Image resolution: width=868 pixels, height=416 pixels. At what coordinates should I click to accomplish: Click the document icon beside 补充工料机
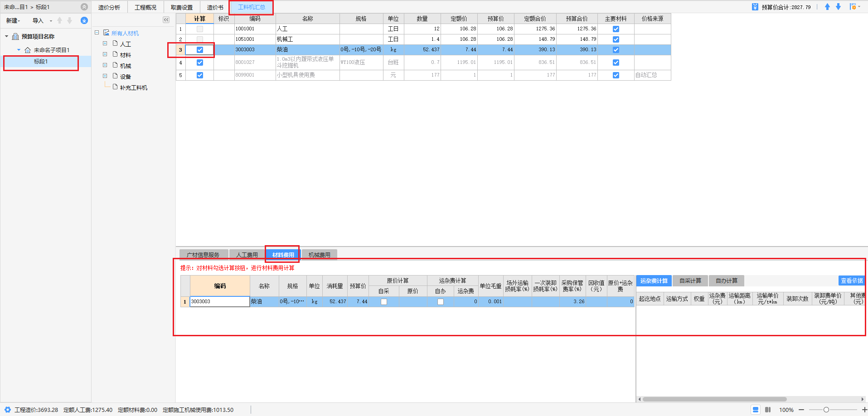115,87
